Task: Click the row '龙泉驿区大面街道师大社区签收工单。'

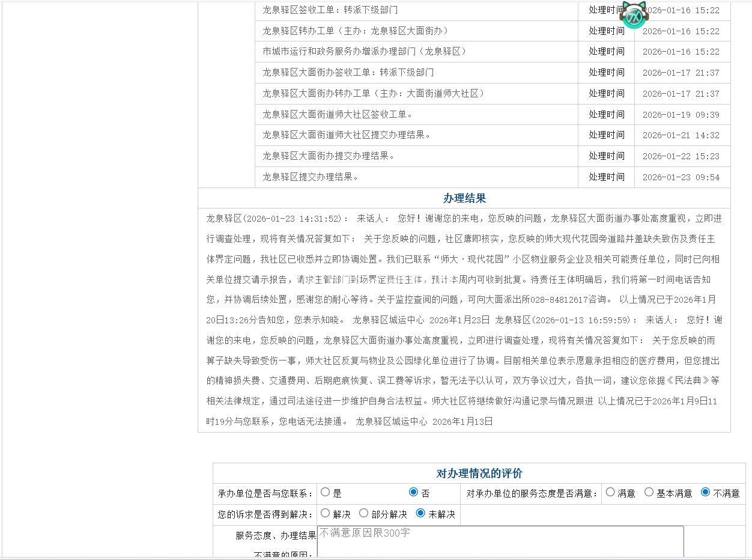Action: click(337, 115)
